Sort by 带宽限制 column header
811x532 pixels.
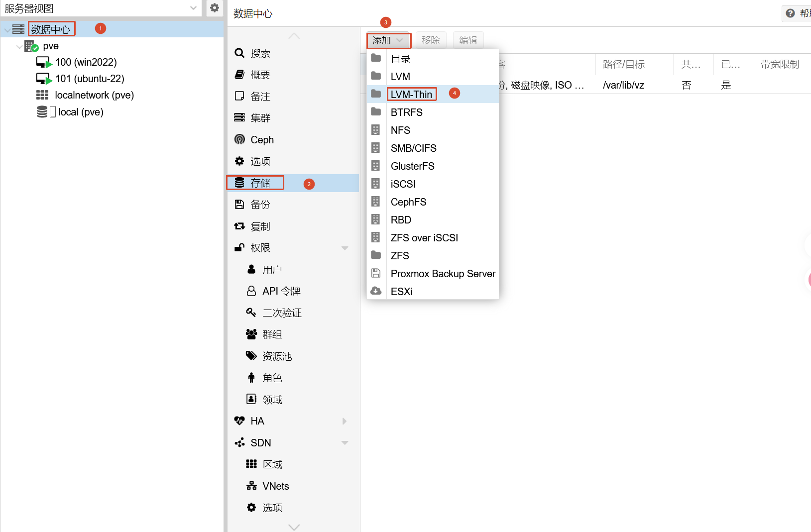[782, 64]
